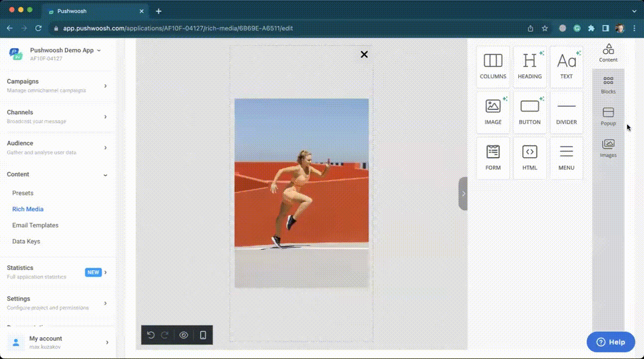Add the Button content block

click(x=529, y=112)
